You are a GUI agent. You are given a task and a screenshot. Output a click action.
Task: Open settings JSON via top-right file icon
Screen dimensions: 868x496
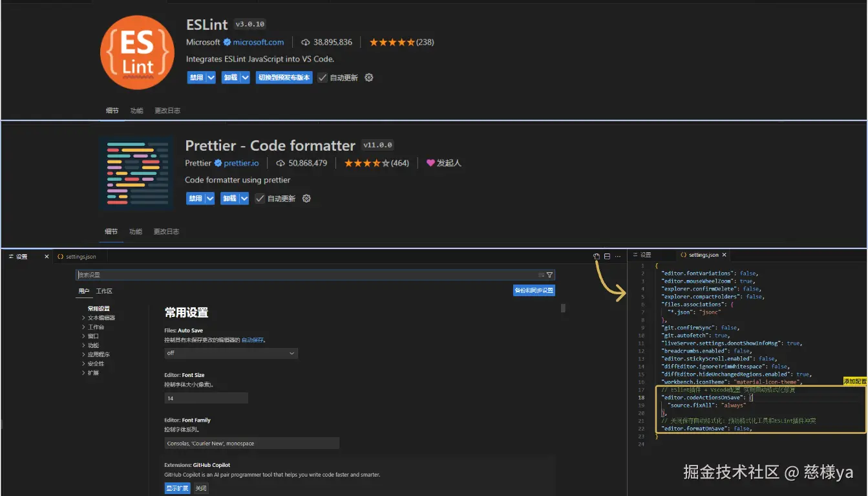(x=597, y=257)
